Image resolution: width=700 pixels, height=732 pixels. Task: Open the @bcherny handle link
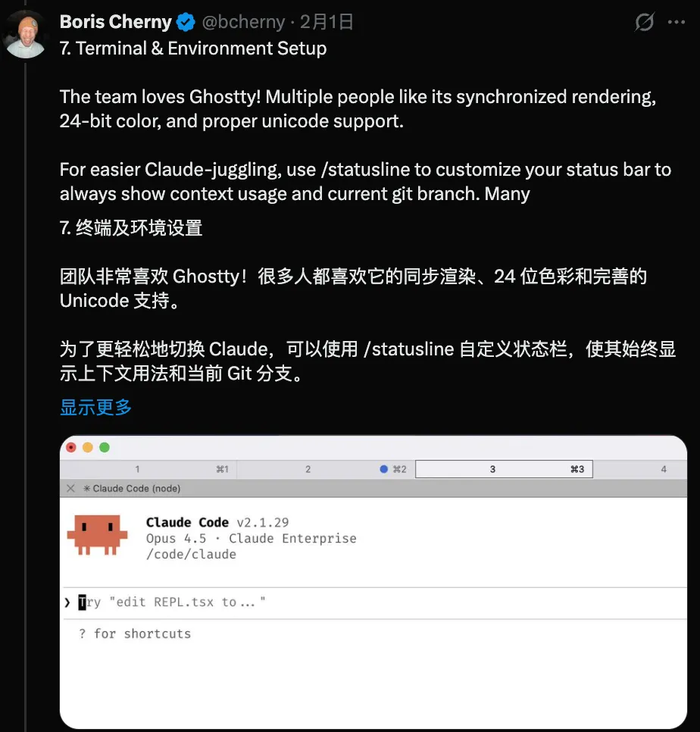tap(243, 22)
